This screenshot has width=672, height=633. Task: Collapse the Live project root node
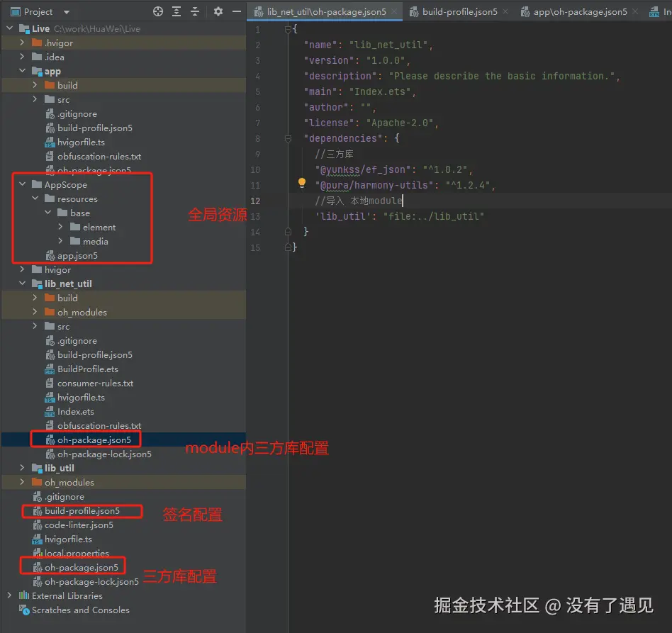(10, 28)
